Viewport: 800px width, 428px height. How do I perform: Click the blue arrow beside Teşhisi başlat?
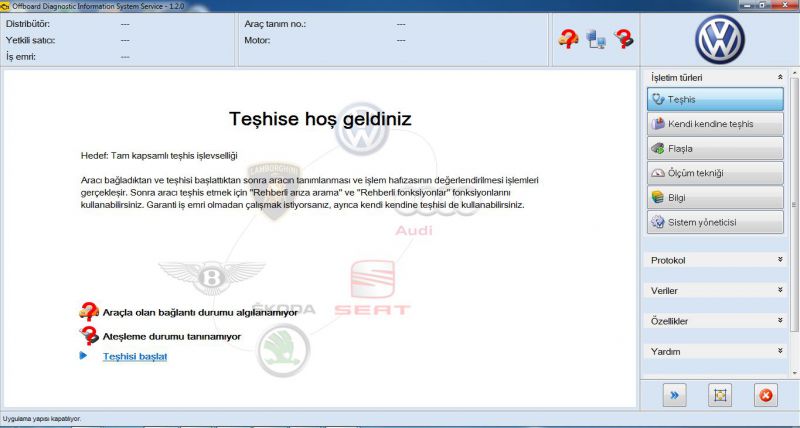[83, 356]
